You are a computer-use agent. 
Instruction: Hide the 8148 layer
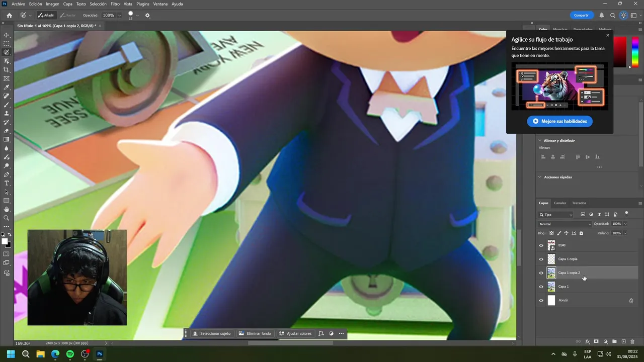coord(541,246)
